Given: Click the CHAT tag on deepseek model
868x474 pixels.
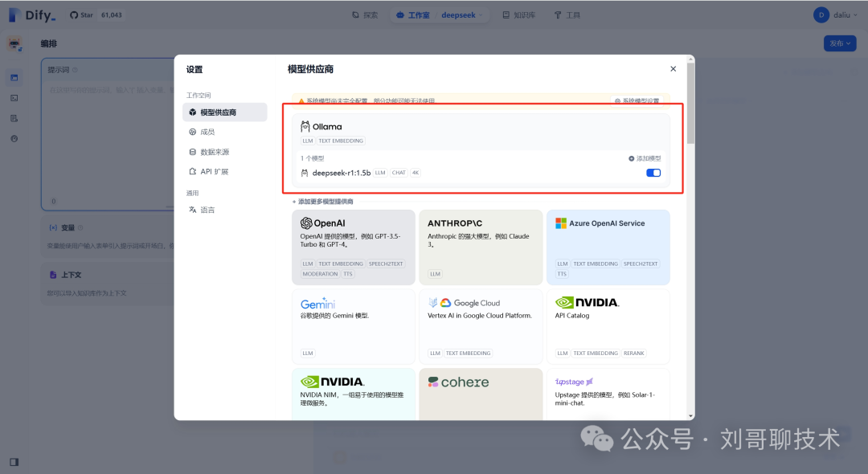Looking at the screenshot, I should coord(399,173).
